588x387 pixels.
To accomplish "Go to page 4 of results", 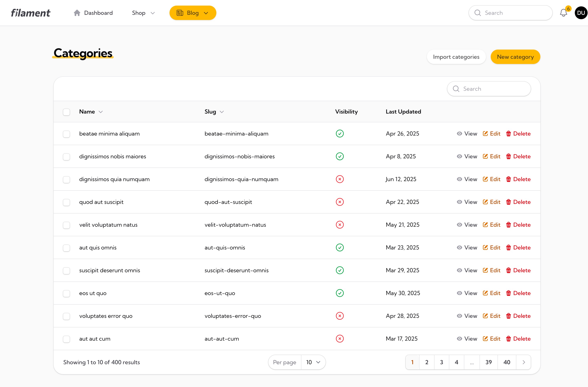I will coord(457,362).
